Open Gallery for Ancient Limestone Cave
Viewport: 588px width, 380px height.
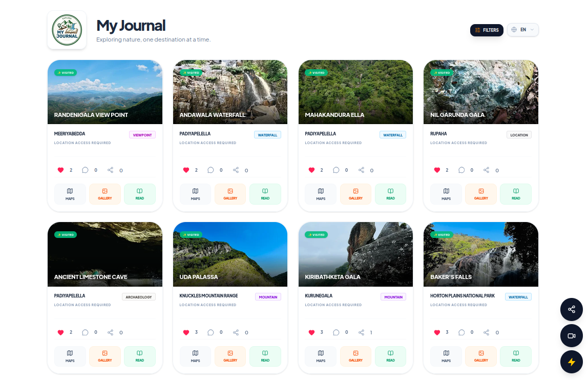coord(105,356)
